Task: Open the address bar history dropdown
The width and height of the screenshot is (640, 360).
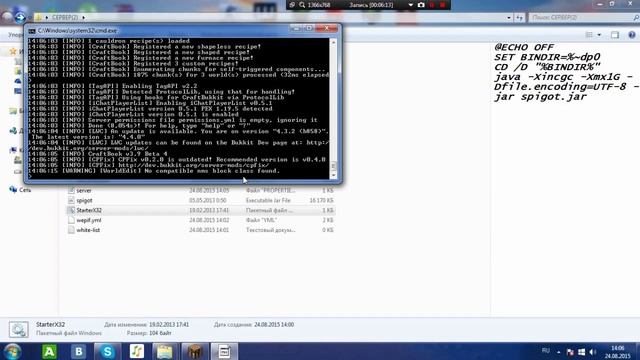Action: [x=509, y=18]
